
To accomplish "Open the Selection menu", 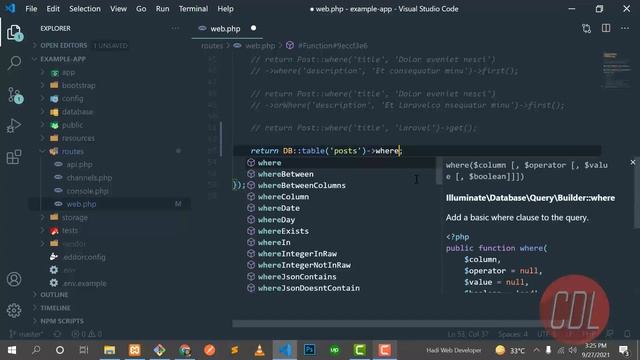I will (x=84, y=9).
